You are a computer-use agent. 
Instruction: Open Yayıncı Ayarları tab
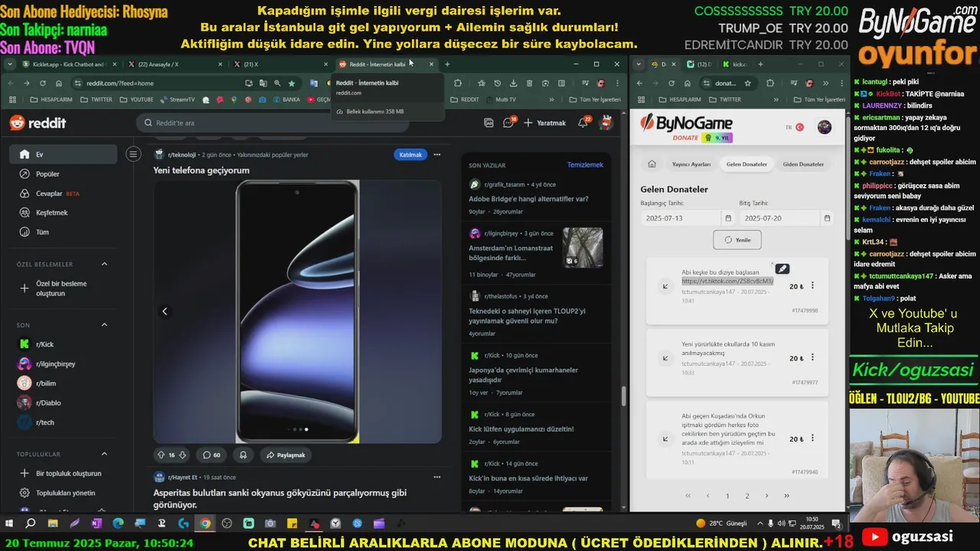pyautogui.click(x=691, y=164)
